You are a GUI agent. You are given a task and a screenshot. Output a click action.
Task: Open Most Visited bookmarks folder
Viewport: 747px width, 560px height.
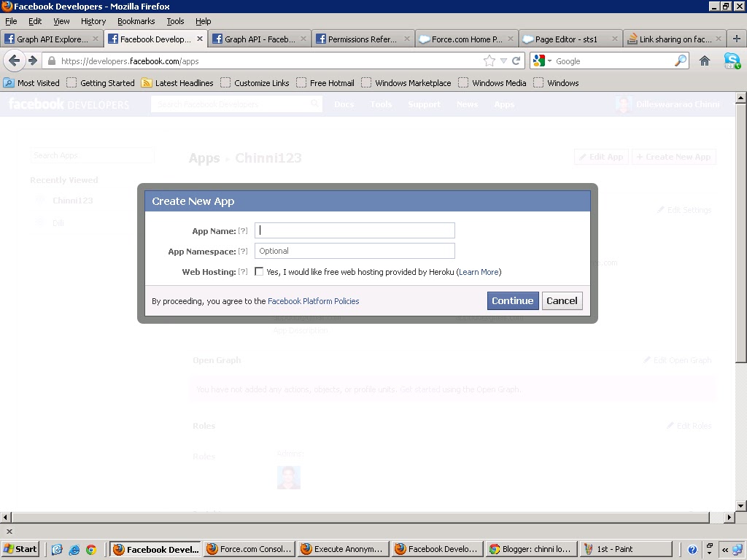pos(31,83)
